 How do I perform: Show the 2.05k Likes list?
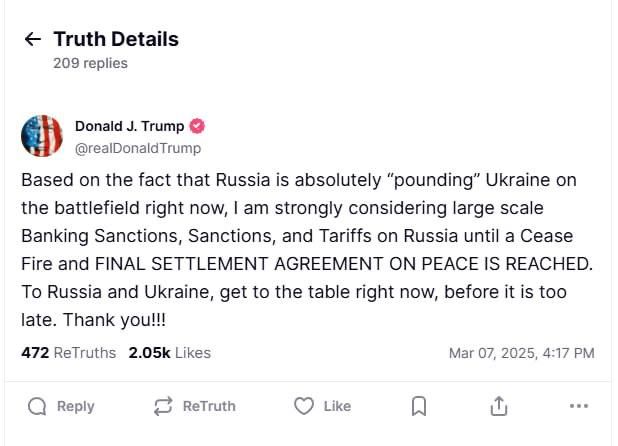point(169,353)
